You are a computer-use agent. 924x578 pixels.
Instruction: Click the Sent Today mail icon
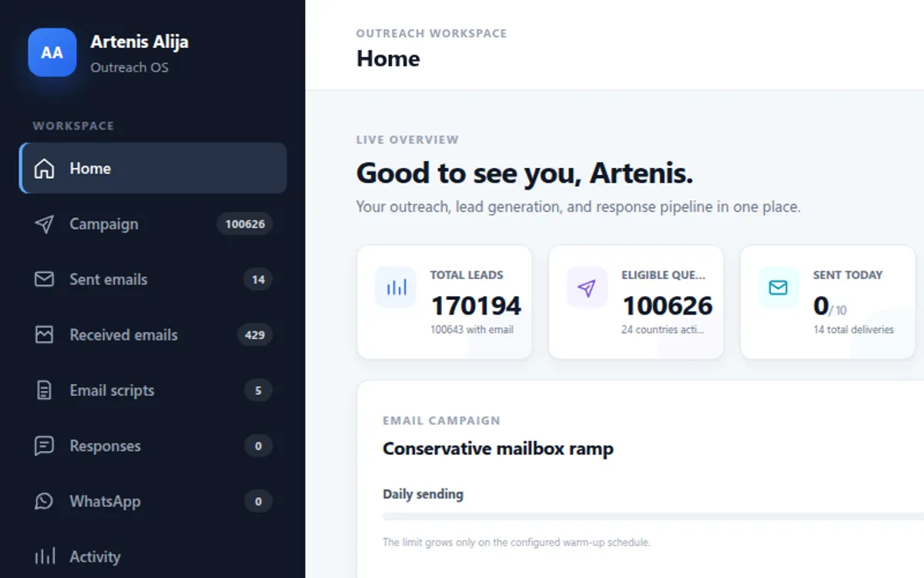(778, 287)
